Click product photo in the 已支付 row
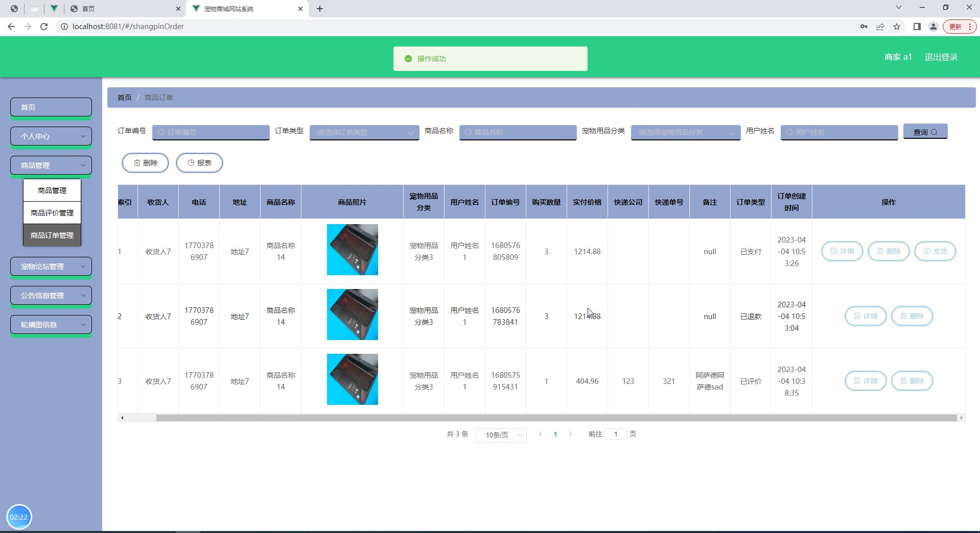The image size is (980, 533). point(353,250)
